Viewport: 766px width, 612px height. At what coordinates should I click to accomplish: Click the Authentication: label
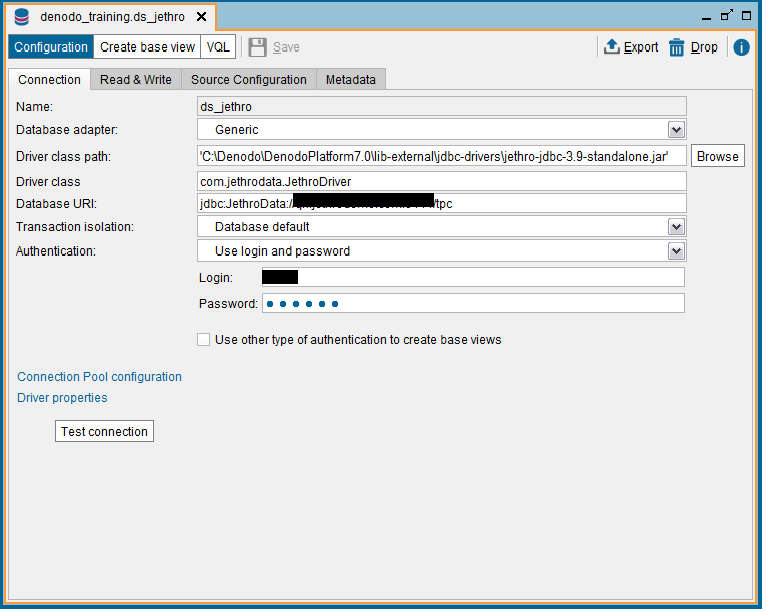click(x=56, y=251)
